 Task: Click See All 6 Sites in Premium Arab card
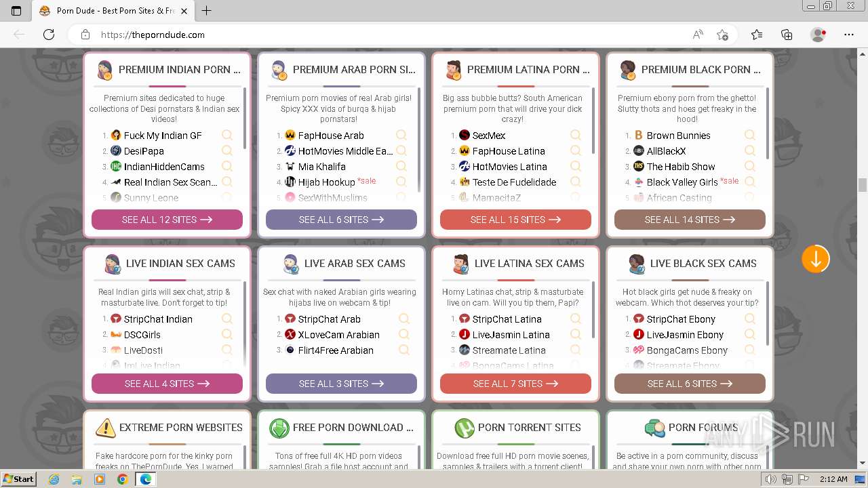tap(341, 220)
